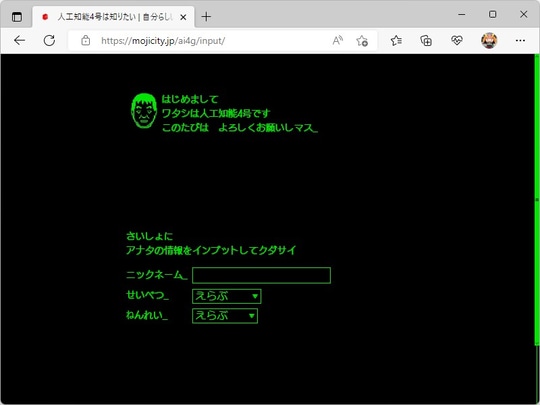
Task: Open the Collections icon
Action: tap(426, 41)
